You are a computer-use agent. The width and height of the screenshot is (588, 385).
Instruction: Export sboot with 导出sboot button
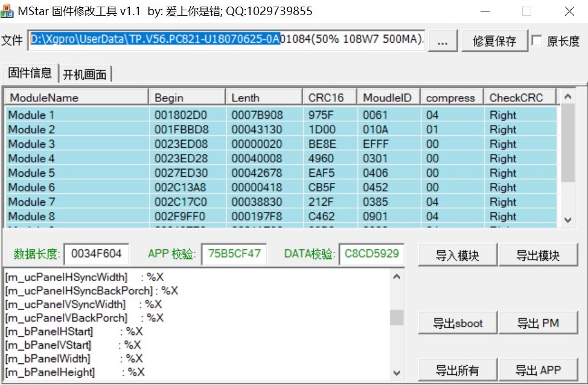coord(457,323)
